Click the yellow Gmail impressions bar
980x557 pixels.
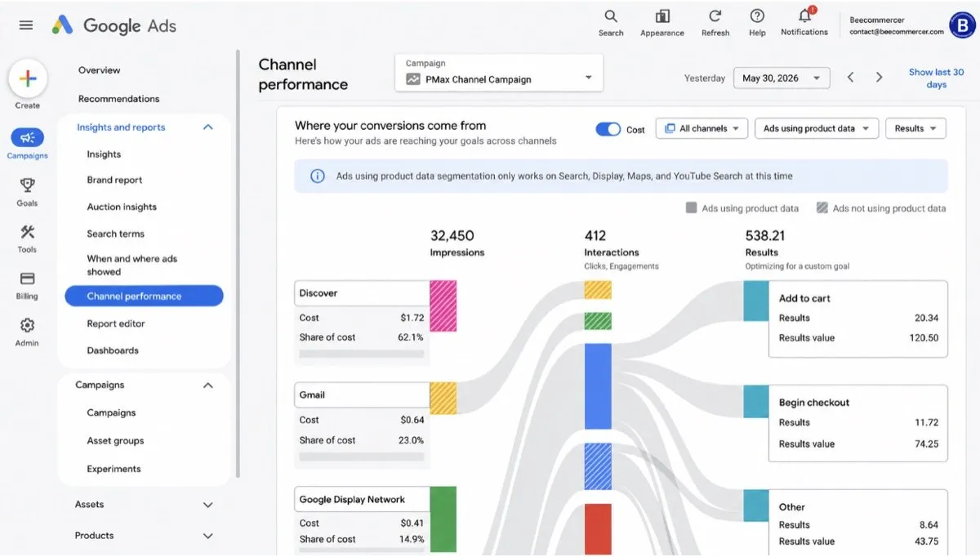click(443, 399)
